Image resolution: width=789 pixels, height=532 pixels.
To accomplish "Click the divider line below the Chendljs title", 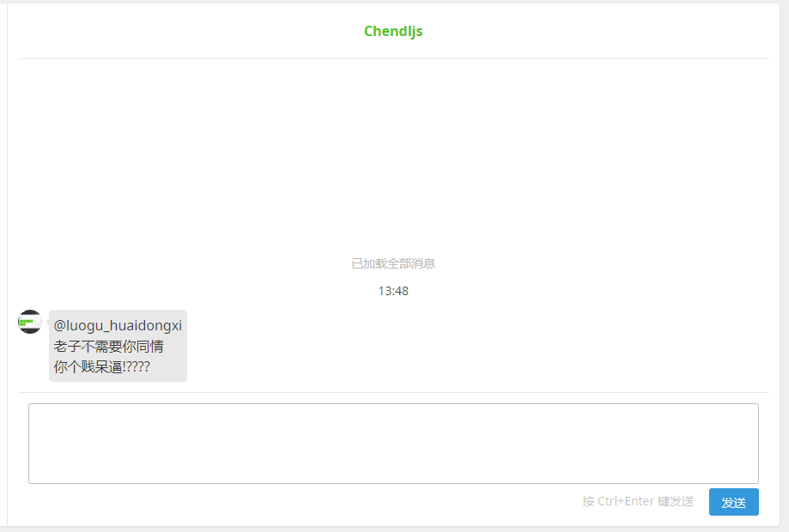I will [393, 59].
